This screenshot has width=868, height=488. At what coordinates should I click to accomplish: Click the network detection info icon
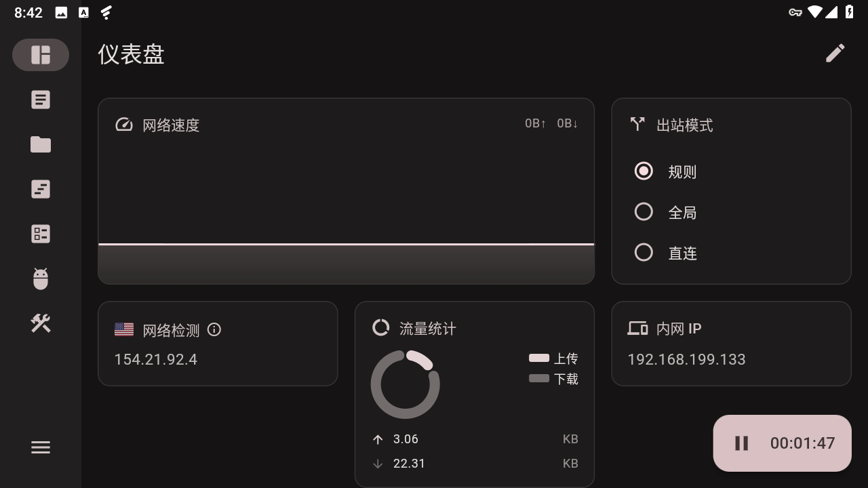(x=214, y=330)
